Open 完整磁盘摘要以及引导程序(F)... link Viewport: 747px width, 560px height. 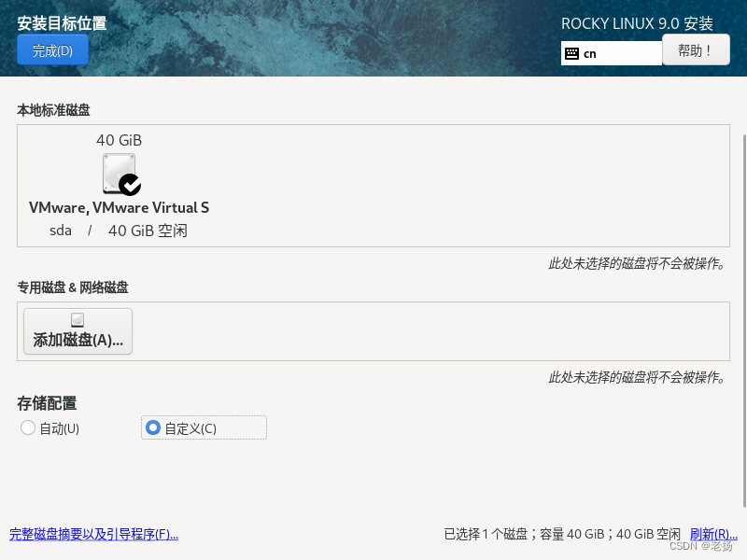[x=94, y=534]
